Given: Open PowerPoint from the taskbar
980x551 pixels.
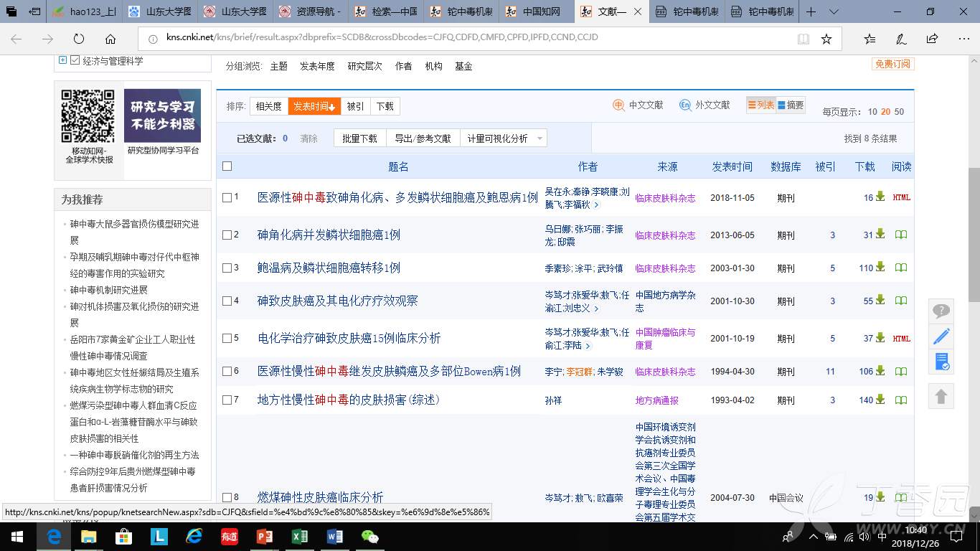Looking at the screenshot, I should (x=265, y=536).
